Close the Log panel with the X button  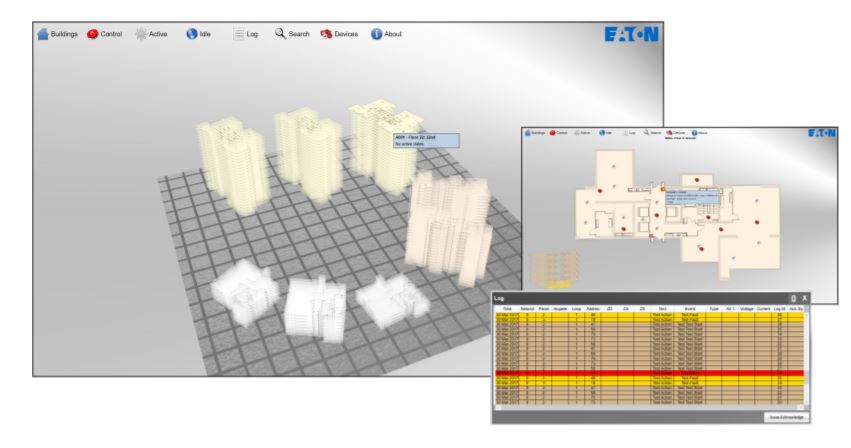(x=805, y=298)
